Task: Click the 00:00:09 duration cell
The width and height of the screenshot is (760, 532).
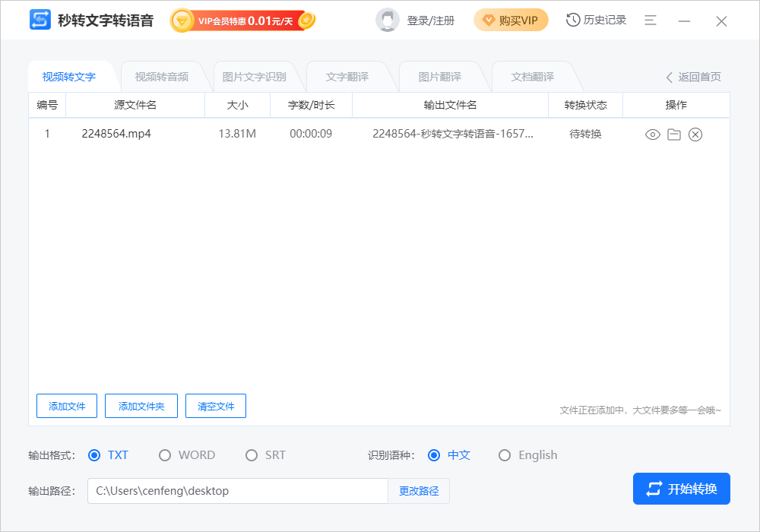Action: (x=311, y=134)
